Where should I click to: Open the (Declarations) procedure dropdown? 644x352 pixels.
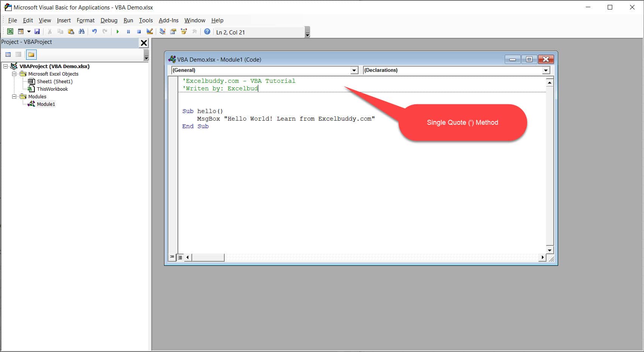[x=545, y=70]
